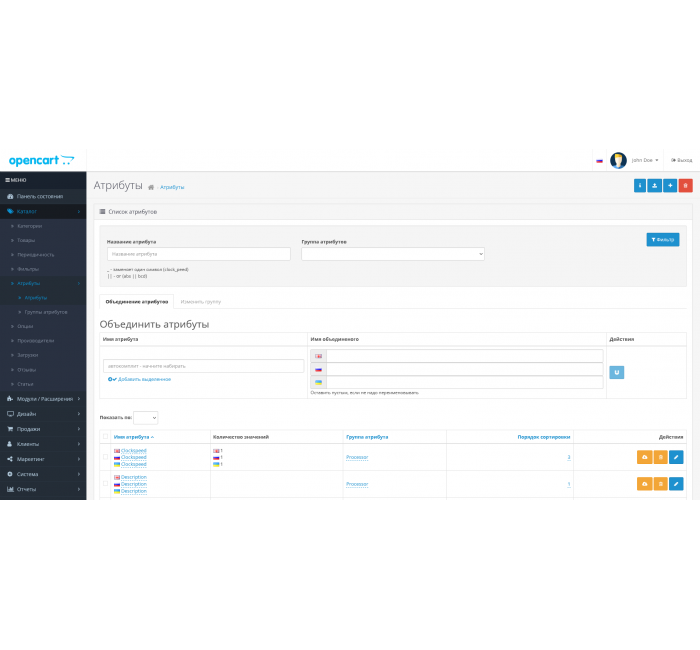Open the language flag selector in header
Viewport: 700px width, 650px height.
click(600, 161)
